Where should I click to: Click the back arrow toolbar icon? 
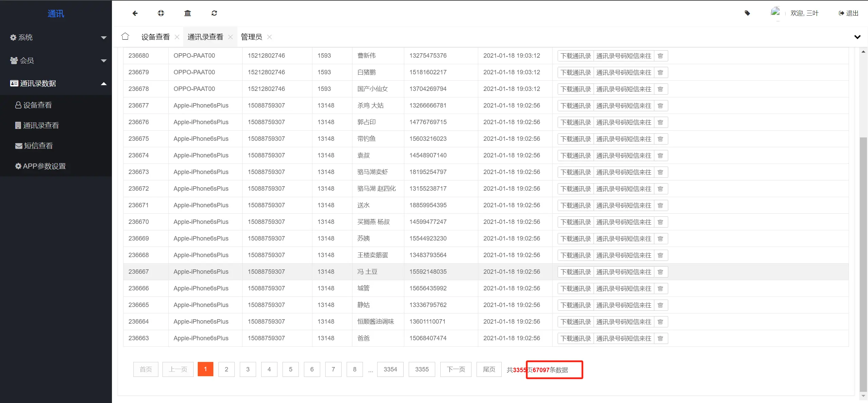point(135,13)
